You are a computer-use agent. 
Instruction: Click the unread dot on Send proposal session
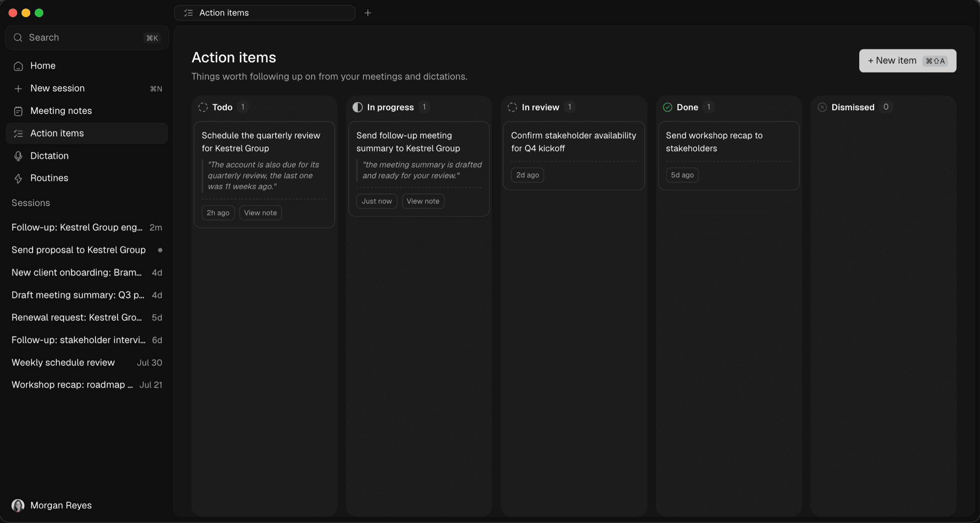tap(160, 250)
